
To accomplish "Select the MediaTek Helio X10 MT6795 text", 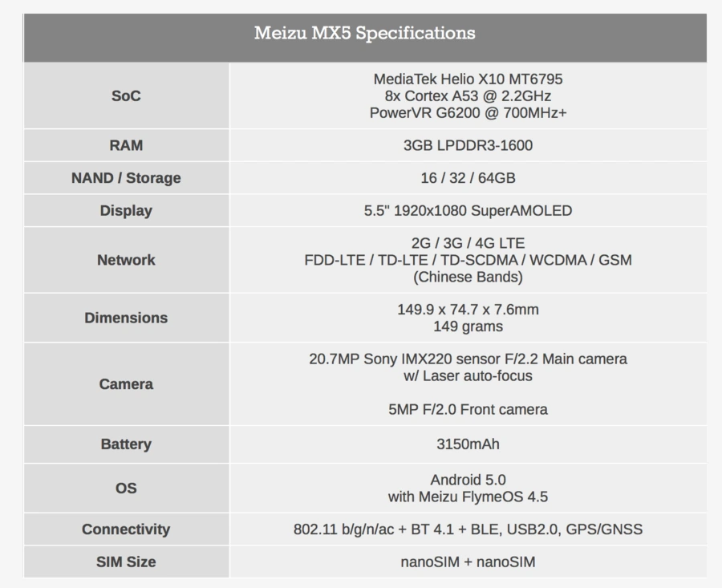I will [468, 79].
